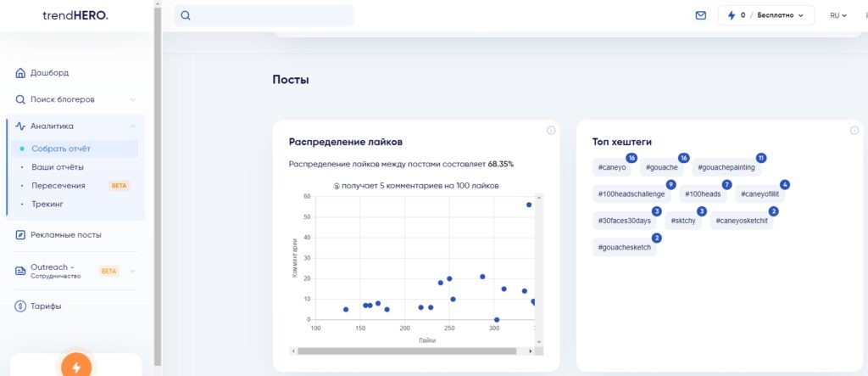Click the #gouache hashtag
868x376 pixels.
pos(661,167)
